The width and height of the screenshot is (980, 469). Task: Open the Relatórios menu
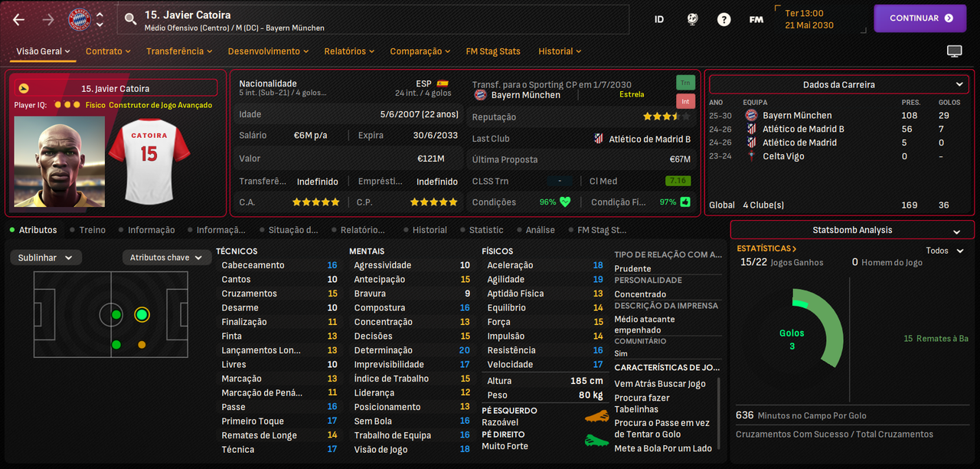pos(349,51)
